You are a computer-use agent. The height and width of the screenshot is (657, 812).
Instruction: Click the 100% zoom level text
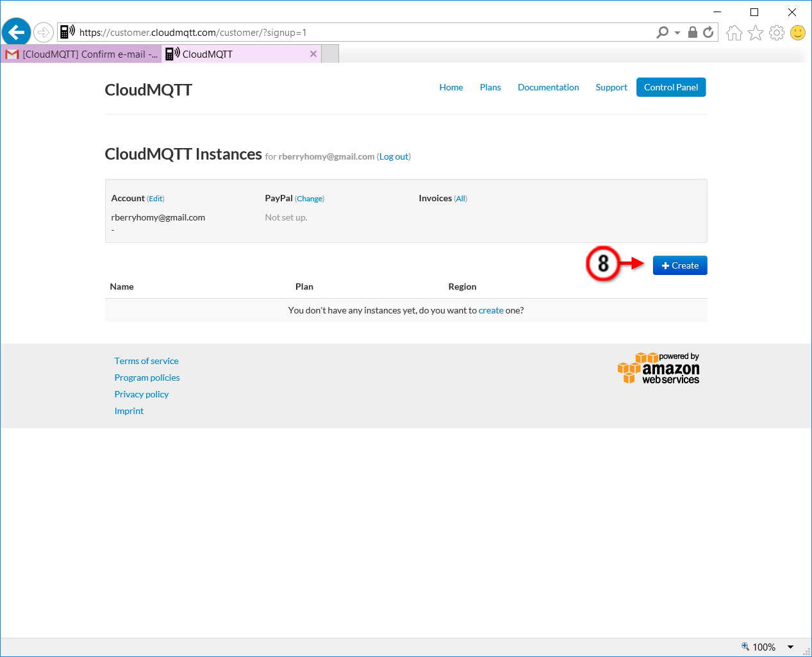click(764, 647)
